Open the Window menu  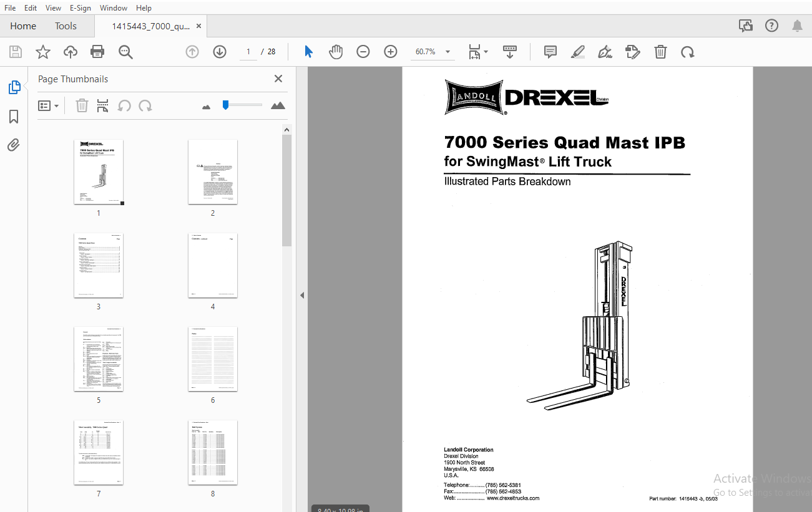[x=114, y=8]
